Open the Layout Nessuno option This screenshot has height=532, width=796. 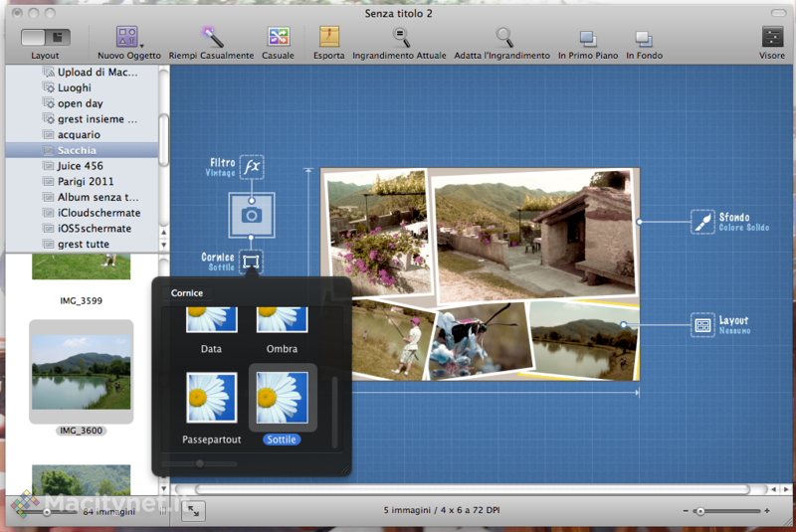[703, 324]
